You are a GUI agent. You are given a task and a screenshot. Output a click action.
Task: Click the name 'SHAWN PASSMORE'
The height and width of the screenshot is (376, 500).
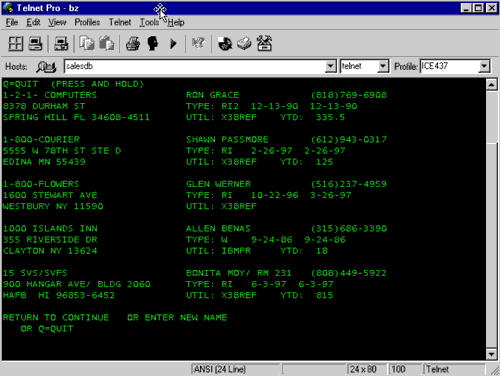click(227, 139)
